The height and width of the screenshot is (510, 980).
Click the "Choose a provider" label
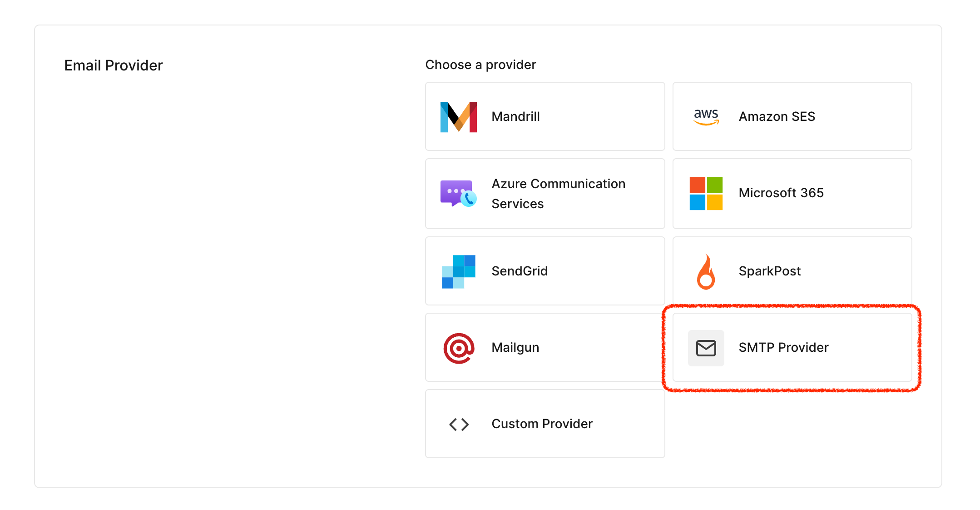[x=480, y=65]
